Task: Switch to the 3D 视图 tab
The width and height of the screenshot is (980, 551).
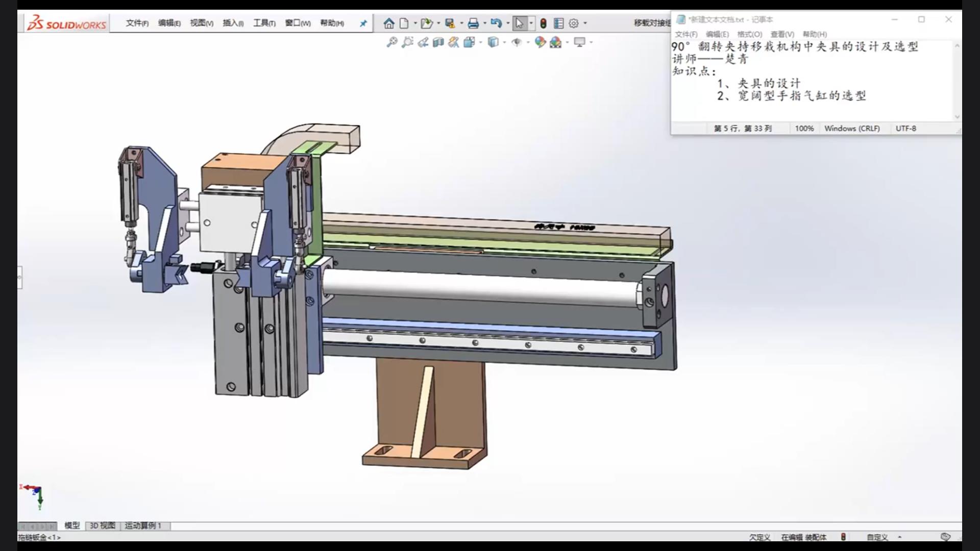Action: (x=102, y=525)
